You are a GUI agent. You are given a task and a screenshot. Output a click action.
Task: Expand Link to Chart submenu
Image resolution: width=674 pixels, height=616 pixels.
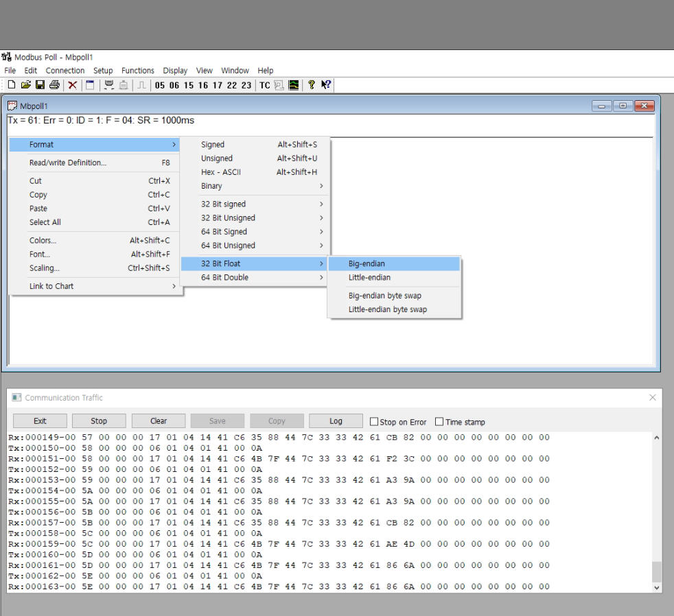coord(174,286)
